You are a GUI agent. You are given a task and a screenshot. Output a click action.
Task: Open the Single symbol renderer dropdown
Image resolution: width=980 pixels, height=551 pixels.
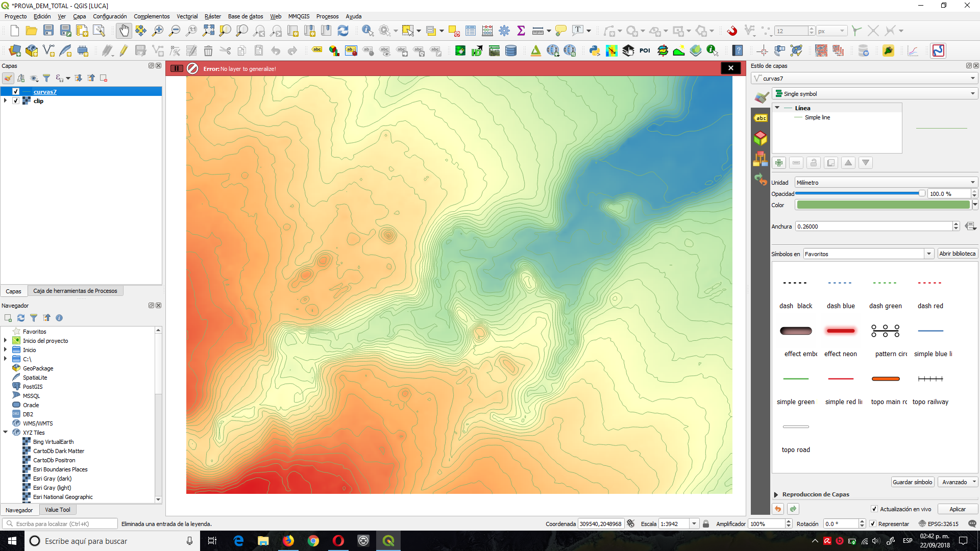pos(875,94)
